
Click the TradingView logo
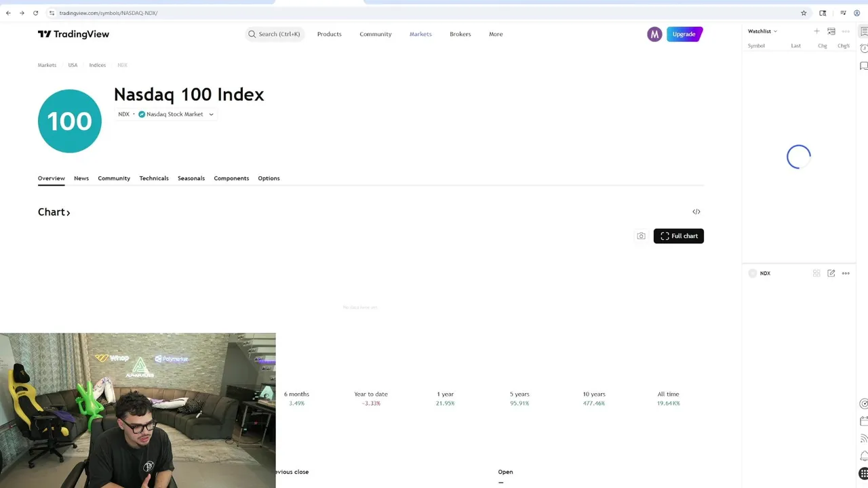(73, 34)
